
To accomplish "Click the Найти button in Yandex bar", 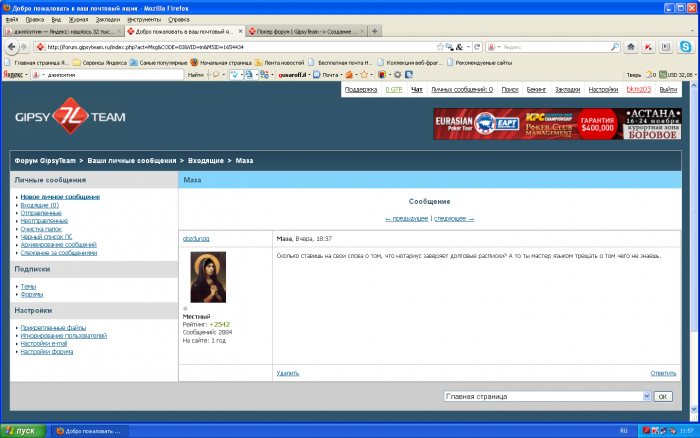I will (x=196, y=75).
